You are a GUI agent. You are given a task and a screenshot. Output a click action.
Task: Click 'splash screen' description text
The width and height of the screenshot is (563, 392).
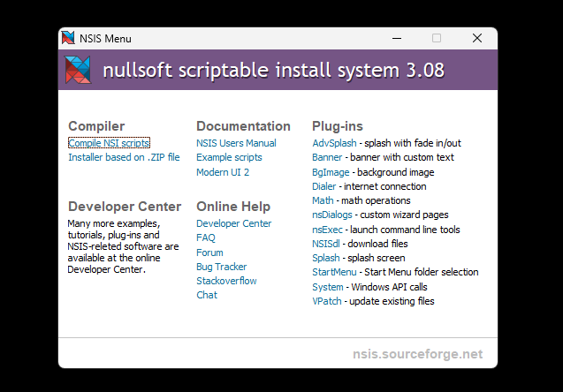click(x=377, y=258)
